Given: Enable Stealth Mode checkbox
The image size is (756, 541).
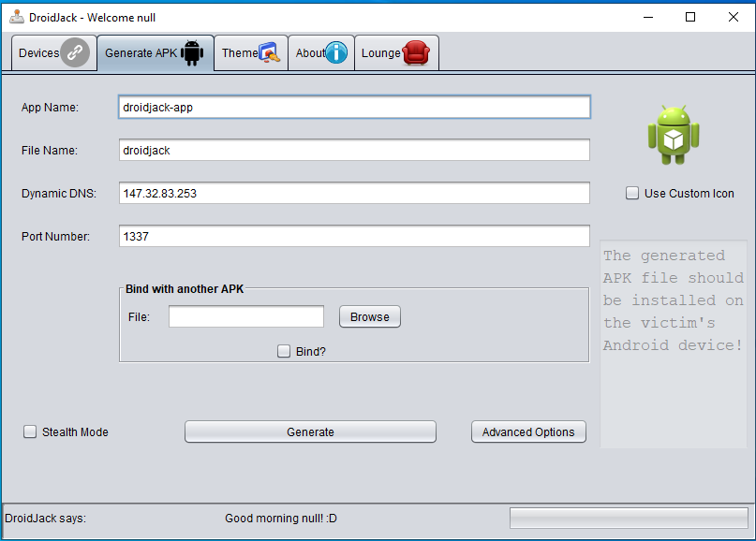Looking at the screenshot, I should coord(30,431).
